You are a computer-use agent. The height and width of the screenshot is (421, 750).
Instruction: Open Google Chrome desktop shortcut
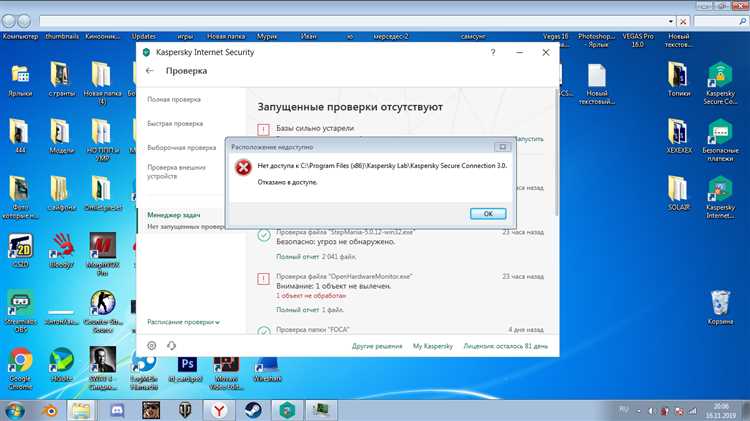[x=20, y=369]
